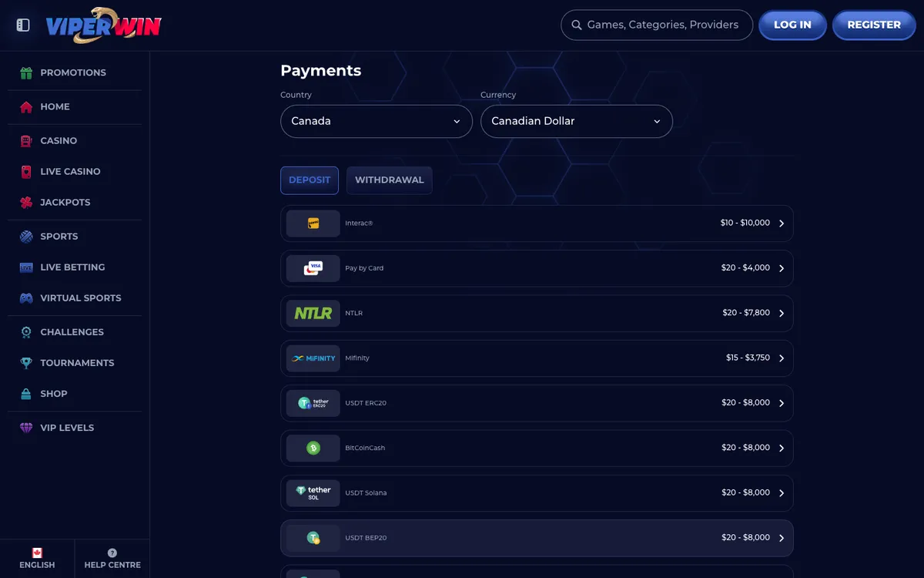Click the Help Centre question mark icon

112,553
